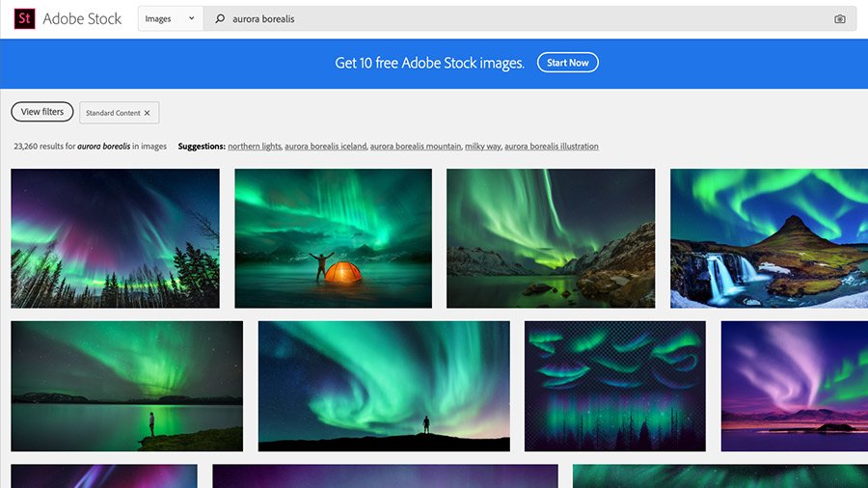Click the aurora brush set illustration thumbnail
The width and height of the screenshot is (868, 488).
point(614,386)
